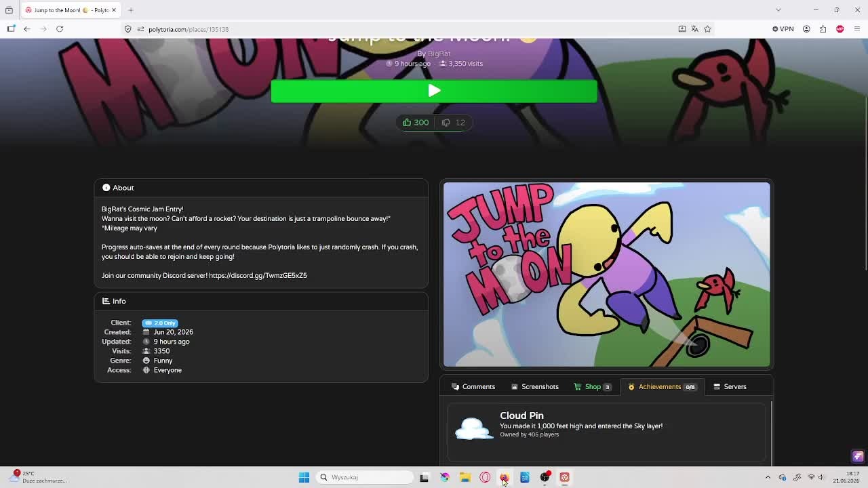Screen dimensions: 868x488
Task: Open the BigRat creator profile link
Action: click(x=439, y=54)
